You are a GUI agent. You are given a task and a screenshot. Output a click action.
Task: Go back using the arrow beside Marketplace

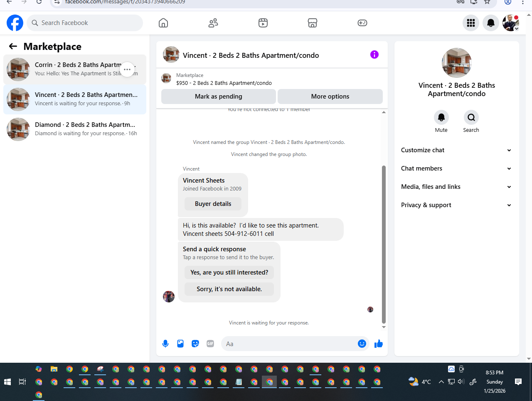[13, 46]
